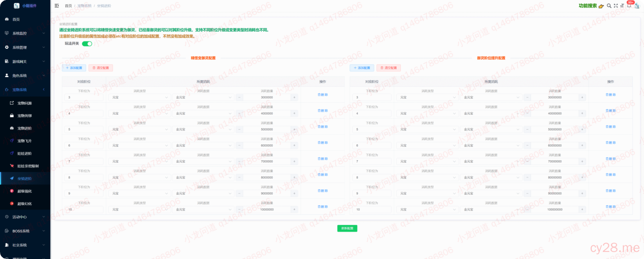The width and height of the screenshot is (644, 259).
Task: Open 金元宝 dropdown in right table rank 10 row
Action: click(x=491, y=210)
